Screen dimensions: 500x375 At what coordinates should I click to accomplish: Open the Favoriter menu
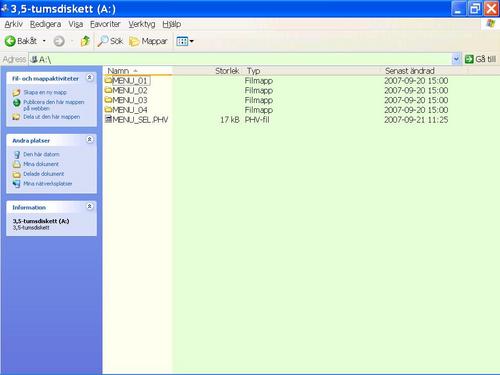click(x=105, y=24)
